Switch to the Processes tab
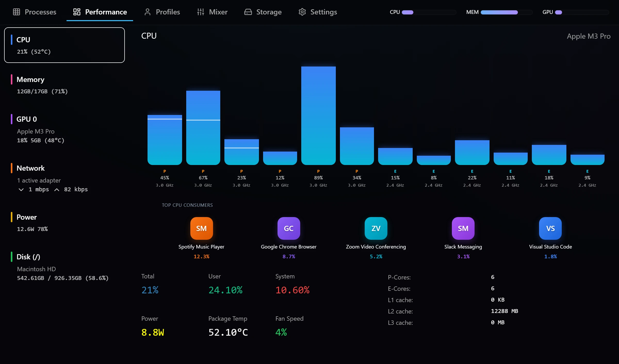 coord(35,12)
